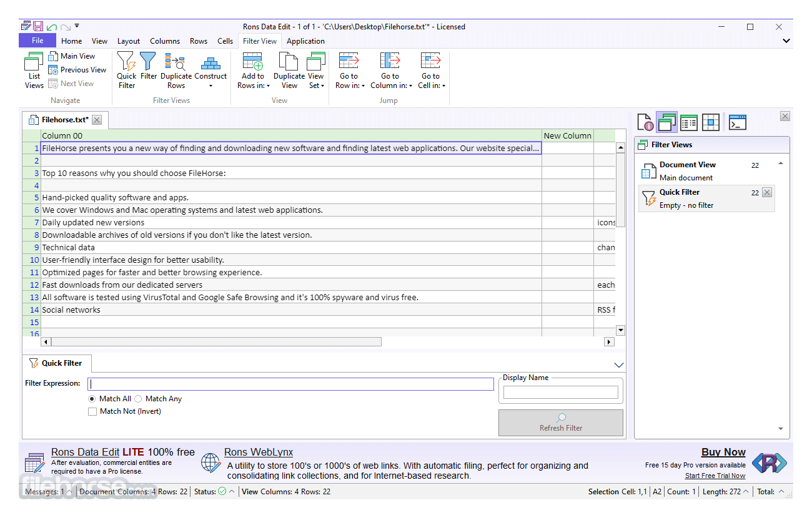Open the View ribbon tab
Screen dimensions: 812x518
point(100,41)
